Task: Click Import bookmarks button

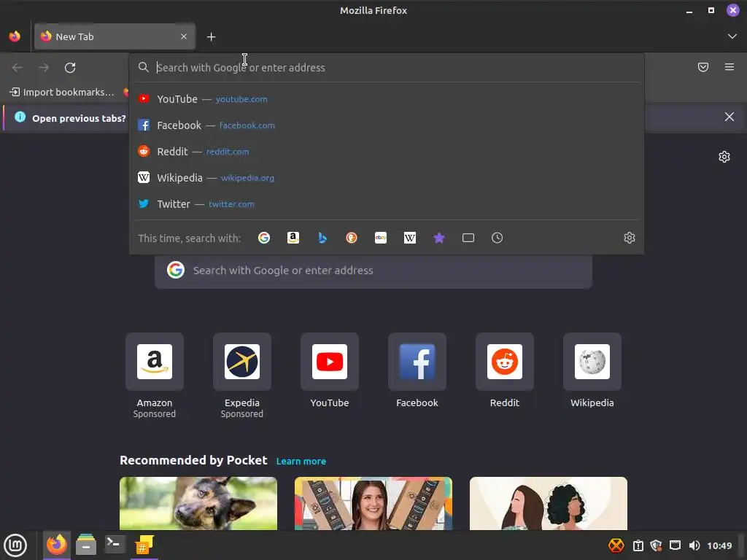Action: tap(63, 92)
